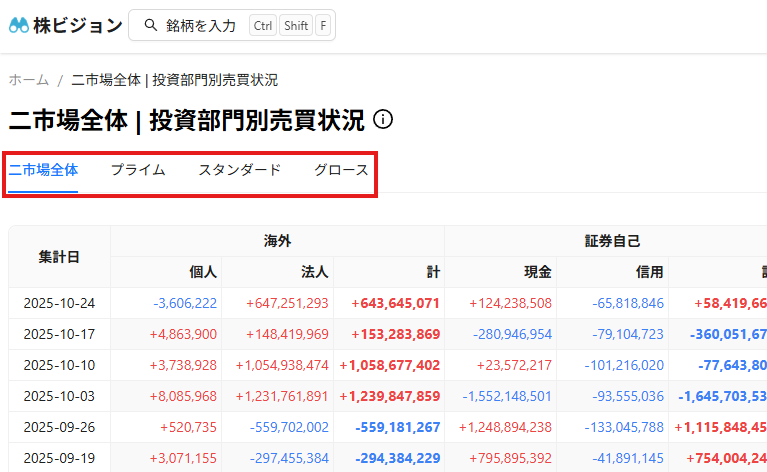
Task: Click the 個人 column header
Action: click(x=203, y=272)
